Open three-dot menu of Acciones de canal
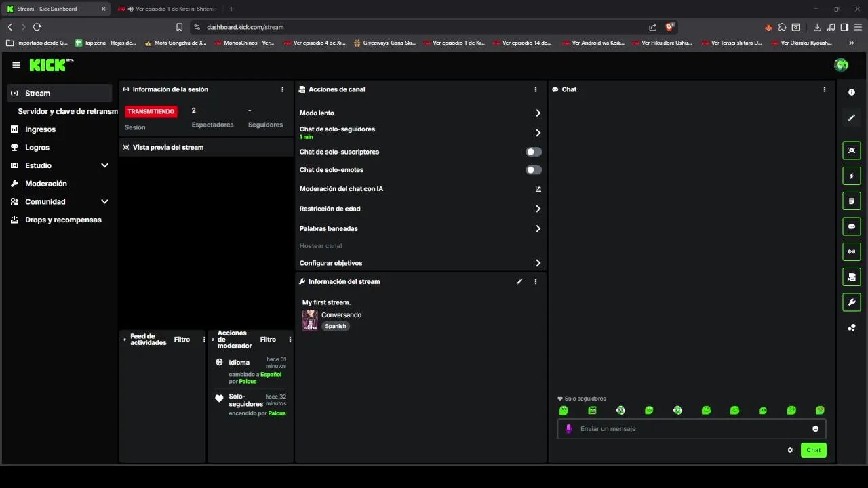The image size is (868, 488). click(536, 89)
